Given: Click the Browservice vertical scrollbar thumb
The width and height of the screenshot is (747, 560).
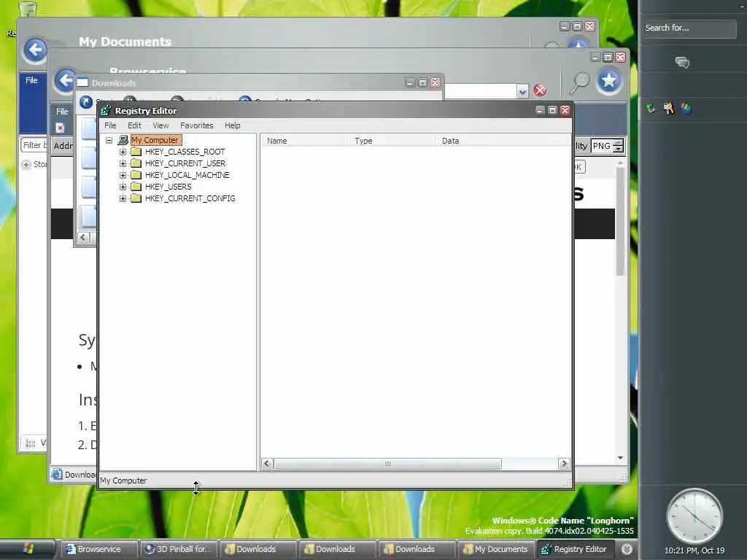Looking at the screenshot, I should point(620,221).
